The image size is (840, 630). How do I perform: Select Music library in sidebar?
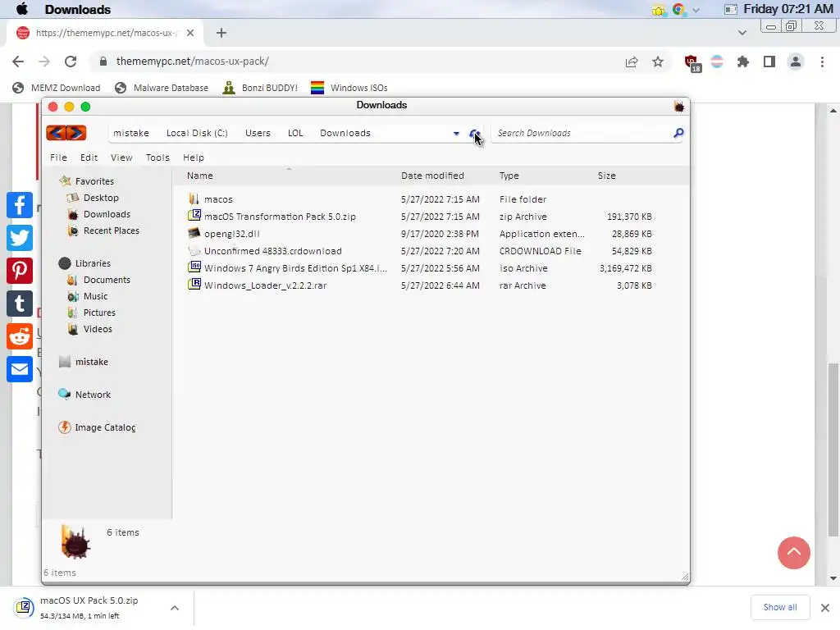point(95,296)
